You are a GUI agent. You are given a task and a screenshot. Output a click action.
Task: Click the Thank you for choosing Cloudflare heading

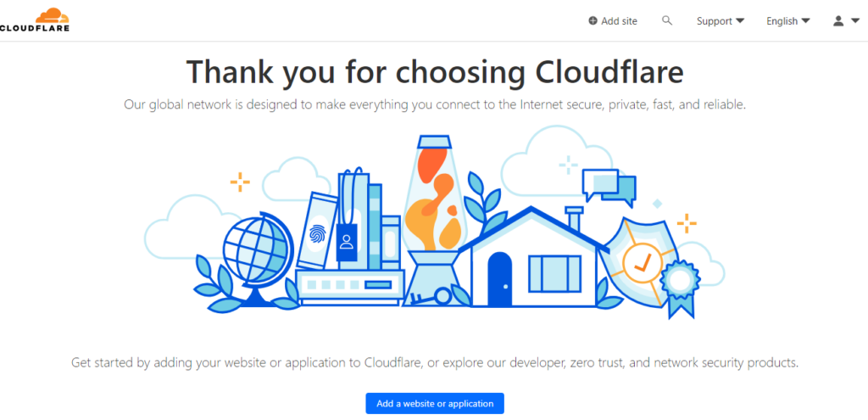[434, 72]
